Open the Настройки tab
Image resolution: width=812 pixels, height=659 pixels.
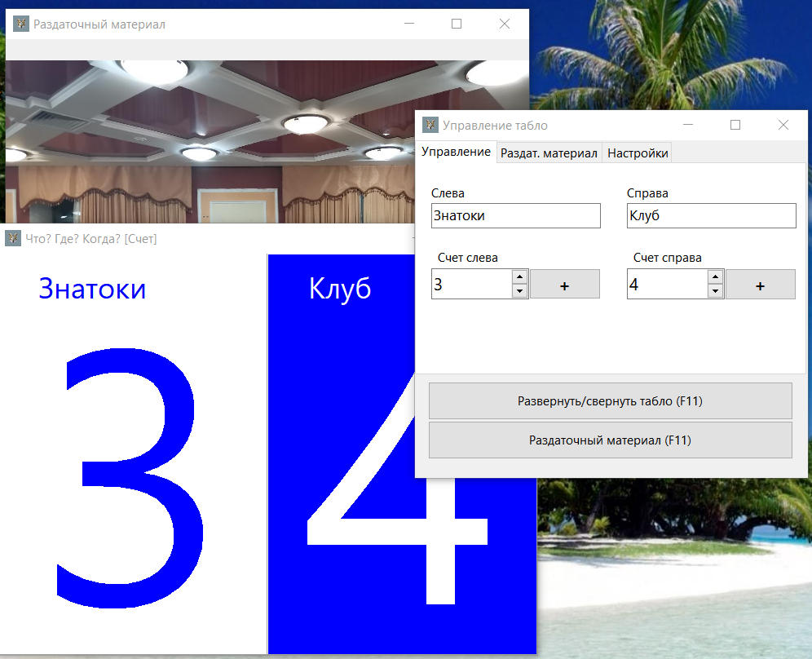pos(638,153)
